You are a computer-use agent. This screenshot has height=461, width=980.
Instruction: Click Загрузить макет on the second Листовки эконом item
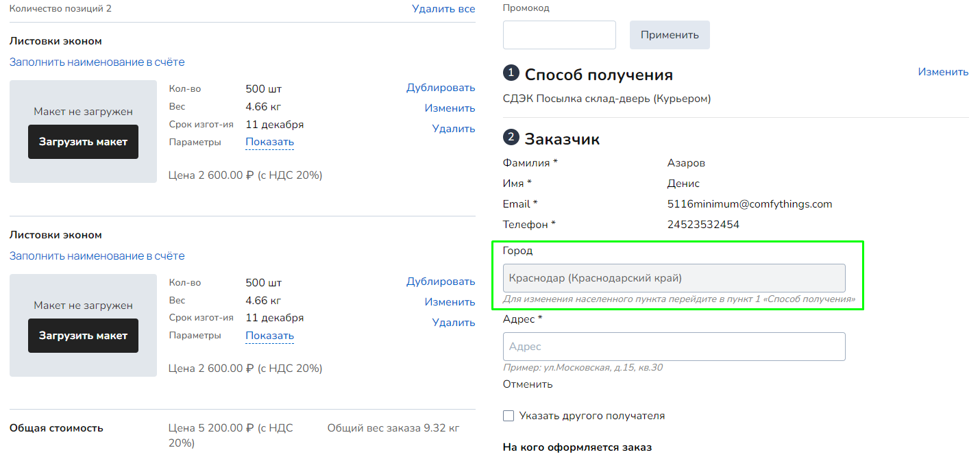point(83,336)
